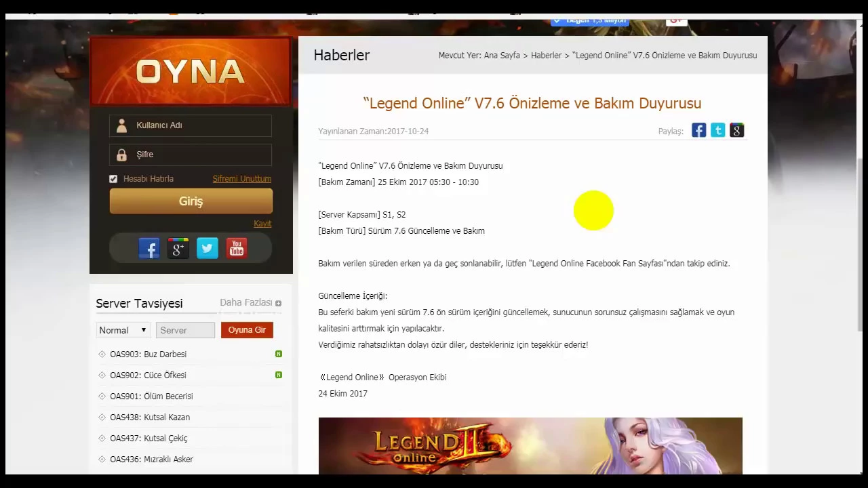The height and width of the screenshot is (488, 868).
Task: Select server OAS901: Ölüm Becerisi
Action: click(x=151, y=396)
